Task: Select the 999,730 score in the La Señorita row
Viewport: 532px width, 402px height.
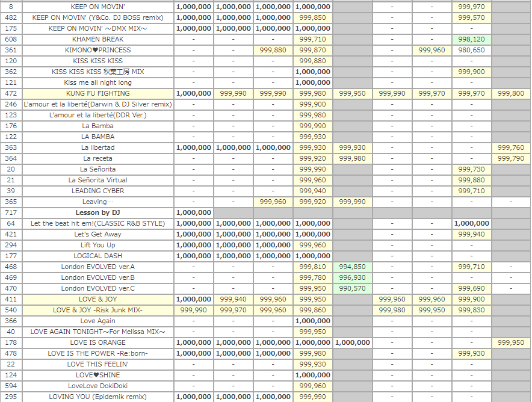Action: [471, 169]
